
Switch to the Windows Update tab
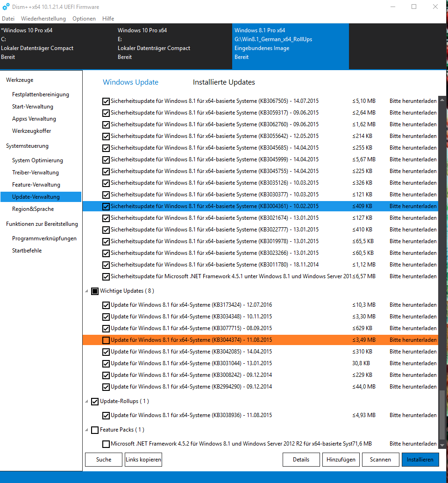[x=130, y=82]
